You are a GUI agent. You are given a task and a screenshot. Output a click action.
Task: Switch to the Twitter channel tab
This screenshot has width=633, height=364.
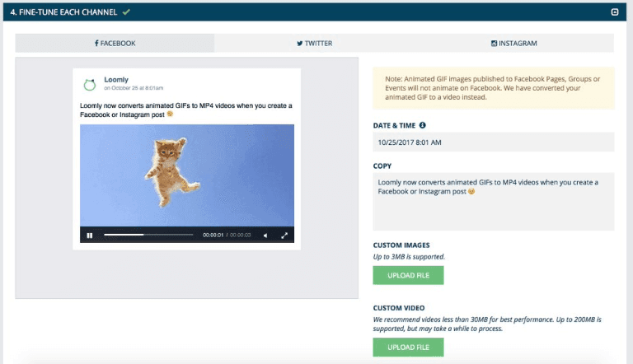click(314, 43)
